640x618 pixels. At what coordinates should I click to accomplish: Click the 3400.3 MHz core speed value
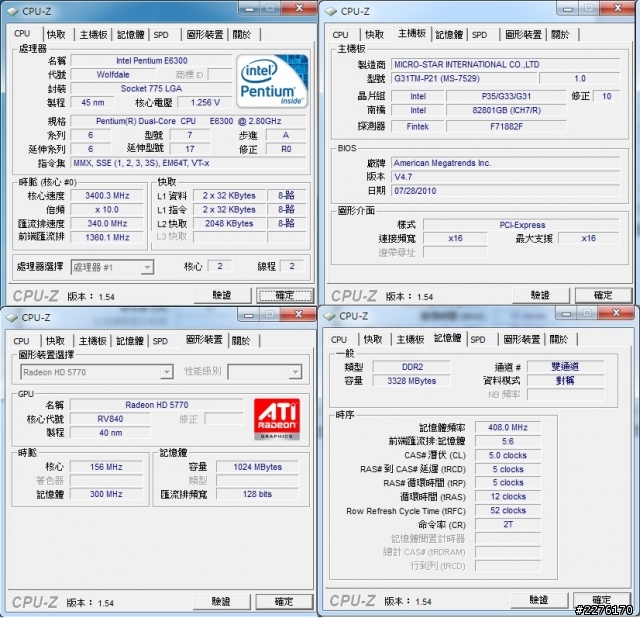pyautogui.click(x=107, y=196)
